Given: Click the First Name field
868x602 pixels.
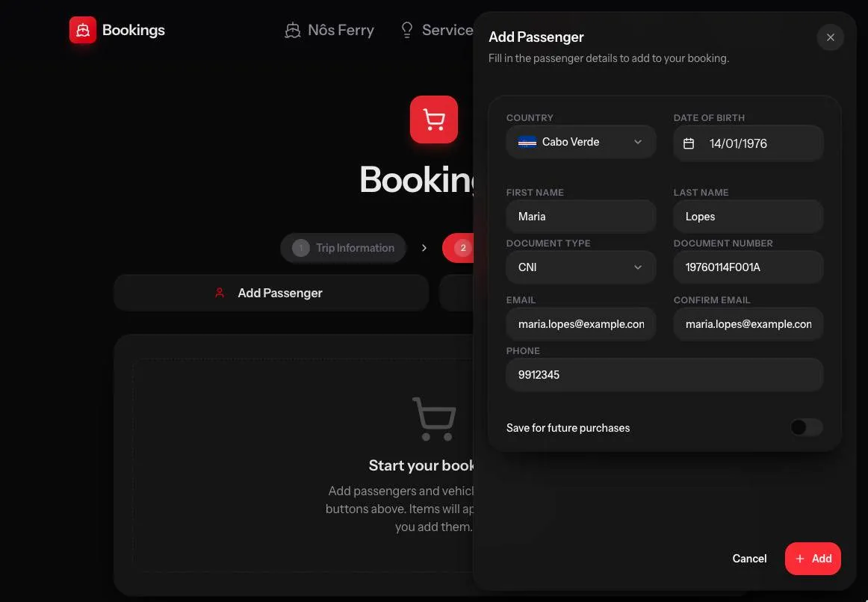Looking at the screenshot, I should [x=581, y=217].
